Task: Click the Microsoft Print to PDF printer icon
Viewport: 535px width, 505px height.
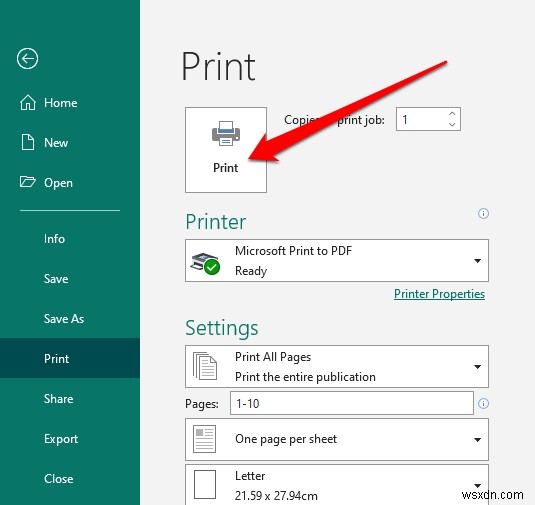Action: 205,263
